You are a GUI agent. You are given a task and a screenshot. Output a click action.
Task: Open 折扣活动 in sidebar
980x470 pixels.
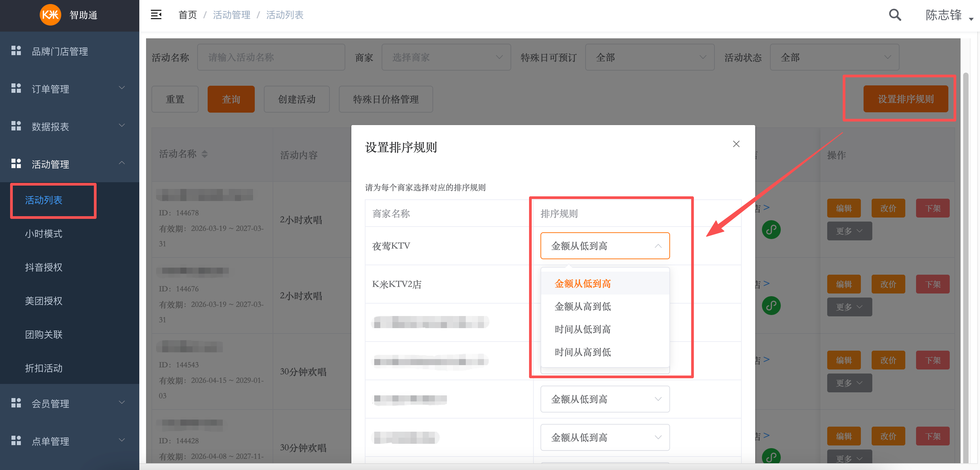coord(44,368)
